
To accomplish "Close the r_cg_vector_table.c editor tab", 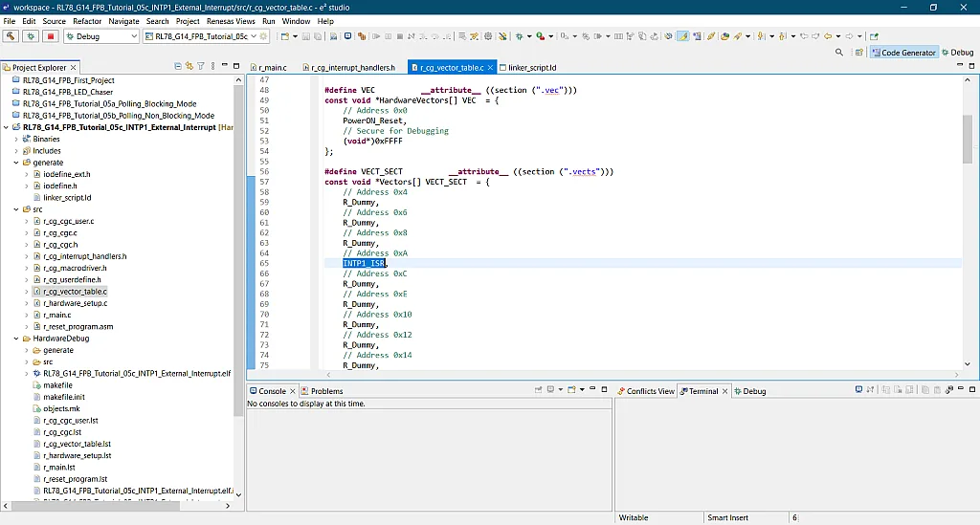I will pos(491,68).
